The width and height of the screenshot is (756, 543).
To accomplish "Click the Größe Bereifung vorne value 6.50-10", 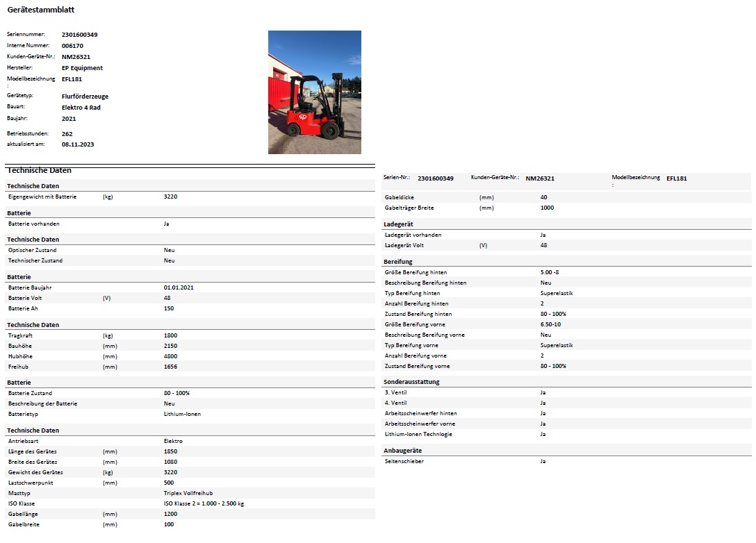I will [x=551, y=324].
